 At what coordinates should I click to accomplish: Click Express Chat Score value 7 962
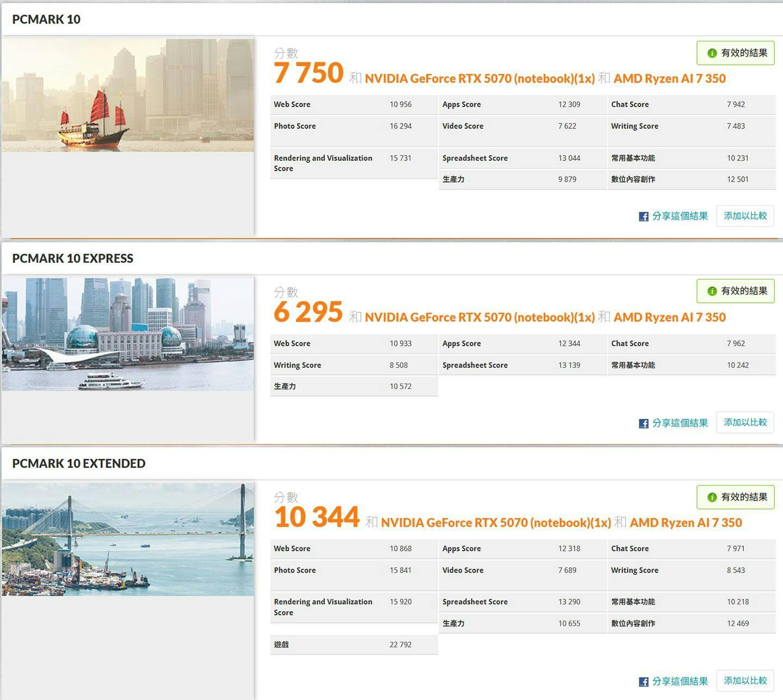pos(736,344)
